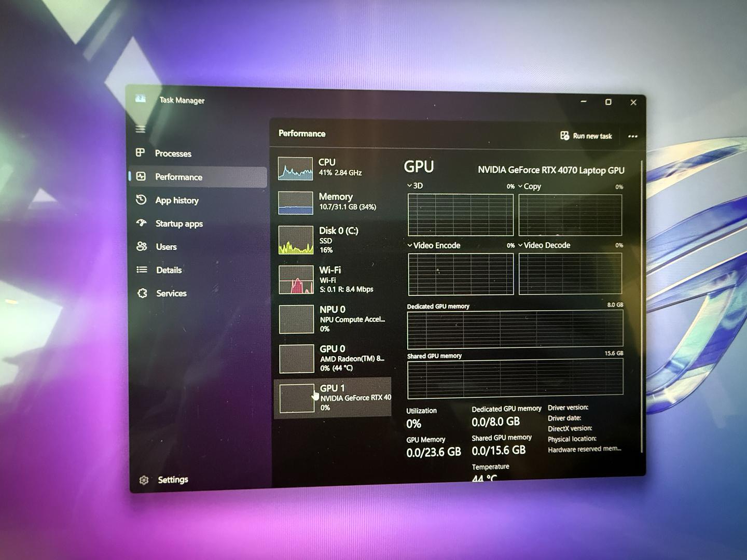Image resolution: width=747 pixels, height=560 pixels.
Task: Click the App history clock icon
Action: pyautogui.click(x=141, y=200)
